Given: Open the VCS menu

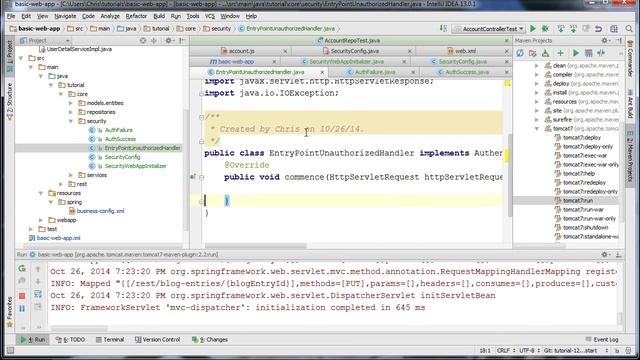Looking at the screenshot, I should (210, 16).
